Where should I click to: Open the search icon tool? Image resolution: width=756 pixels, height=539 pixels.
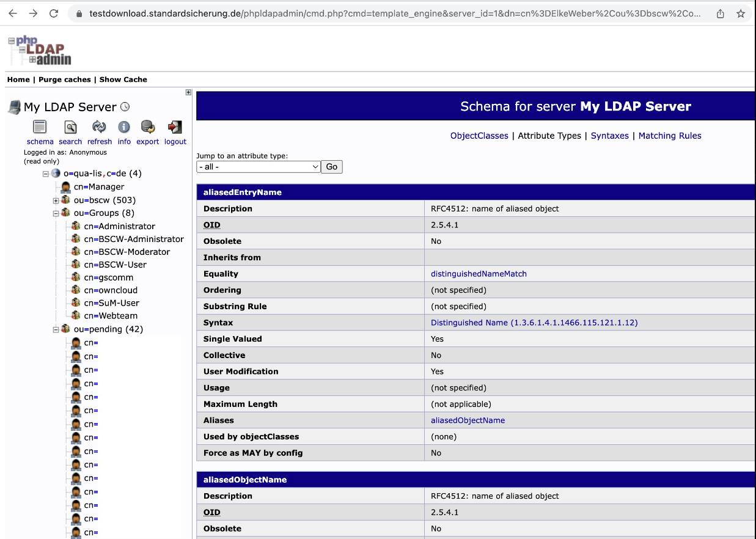click(70, 127)
